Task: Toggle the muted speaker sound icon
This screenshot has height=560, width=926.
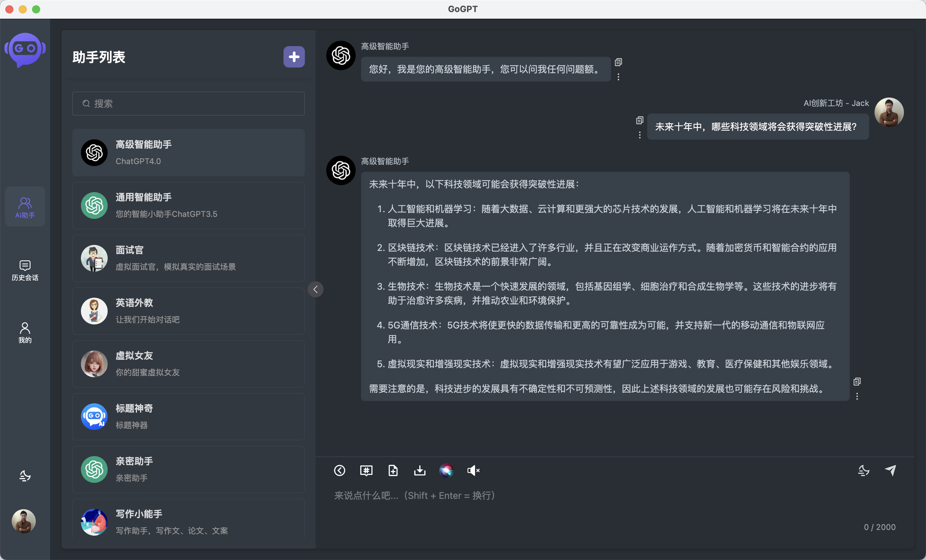Action: point(473,470)
